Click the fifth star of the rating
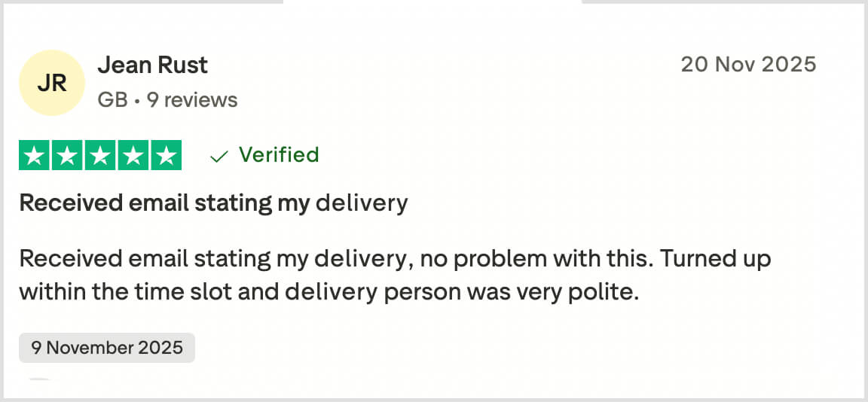This screenshot has width=868, height=402. [166, 155]
